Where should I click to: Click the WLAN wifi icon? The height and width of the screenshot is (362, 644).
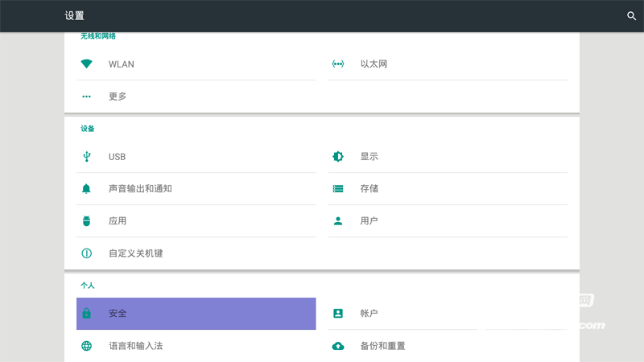point(86,64)
